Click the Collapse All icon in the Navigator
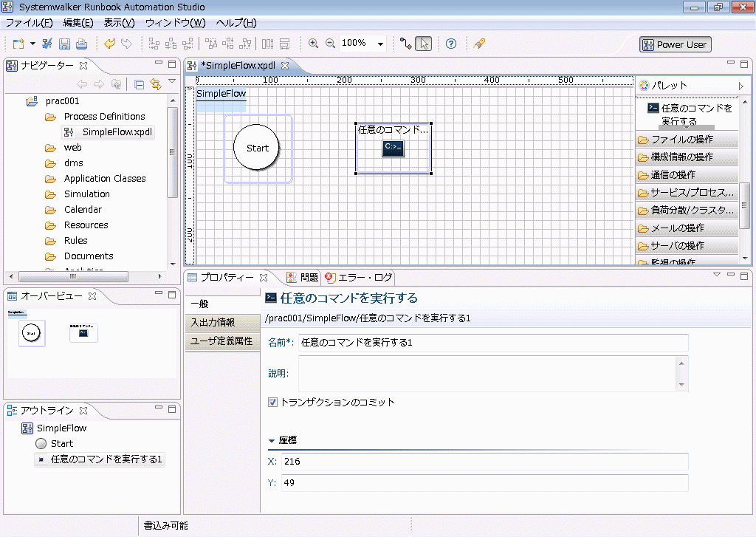The image size is (756, 537). pos(140,85)
